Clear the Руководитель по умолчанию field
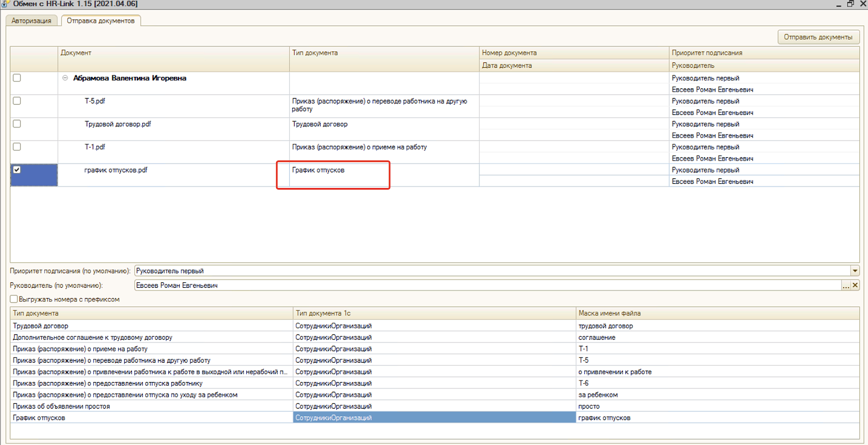Image resolution: width=868 pixels, height=445 pixels. click(x=855, y=286)
